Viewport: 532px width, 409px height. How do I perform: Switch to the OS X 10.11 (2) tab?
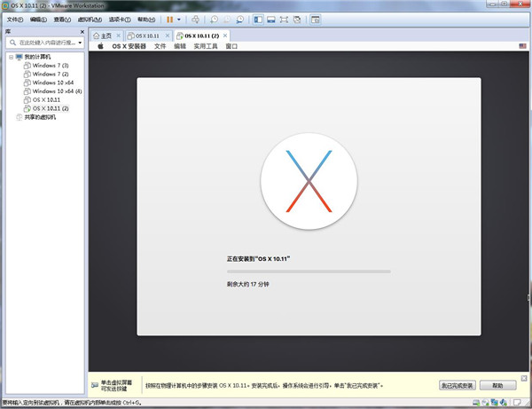click(199, 35)
